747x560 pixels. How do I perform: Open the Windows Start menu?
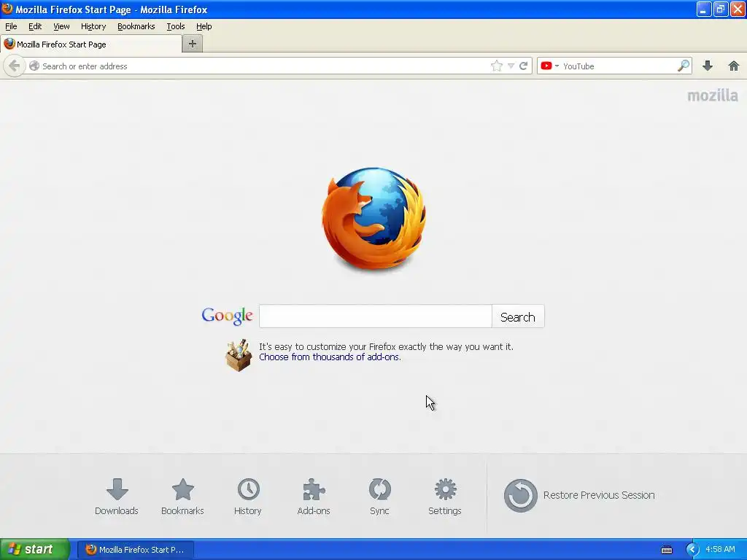tap(35, 549)
